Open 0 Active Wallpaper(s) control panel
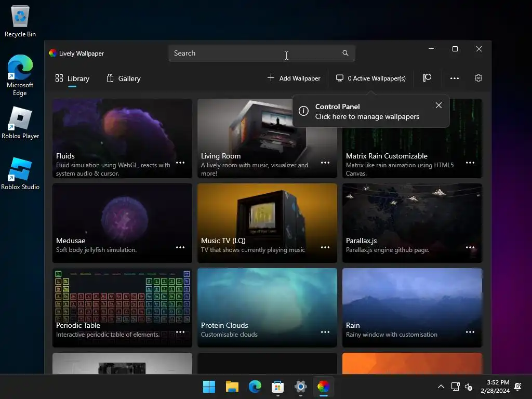The width and height of the screenshot is (532, 399). click(x=371, y=78)
